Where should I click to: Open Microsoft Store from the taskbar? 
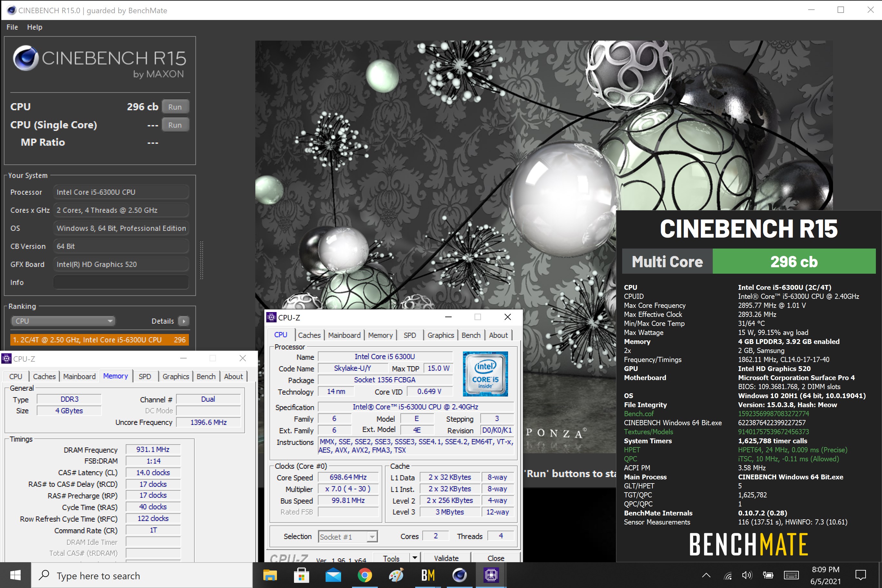[x=301, y=575]
